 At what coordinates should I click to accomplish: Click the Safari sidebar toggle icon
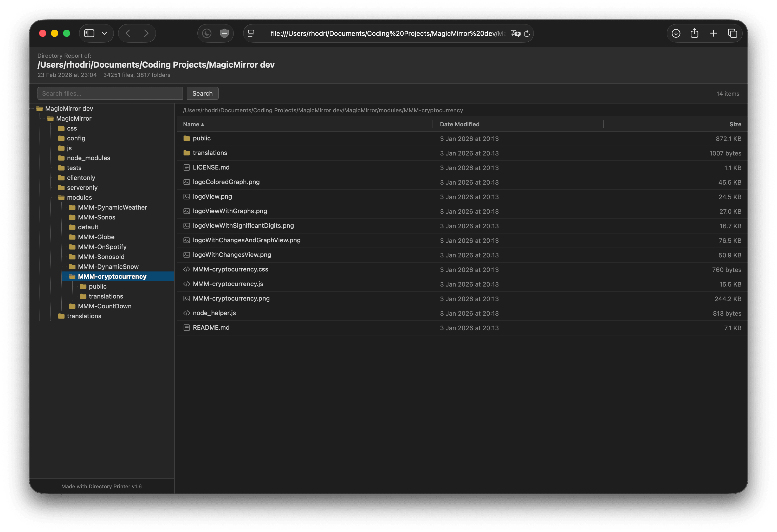tap(89, 34)
